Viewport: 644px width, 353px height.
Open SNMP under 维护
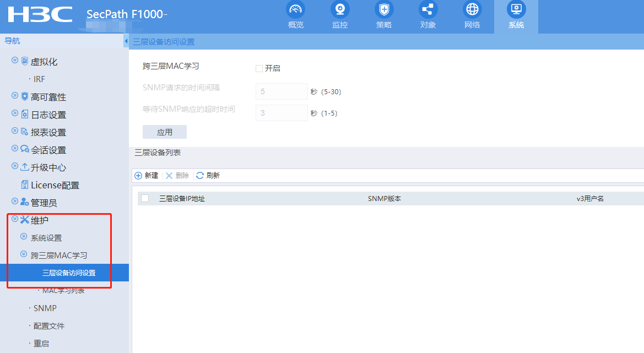click(45, 308)
